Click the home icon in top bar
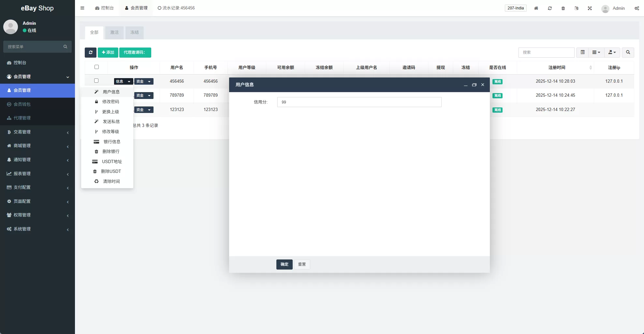644x334 pixels. [536, 8]
